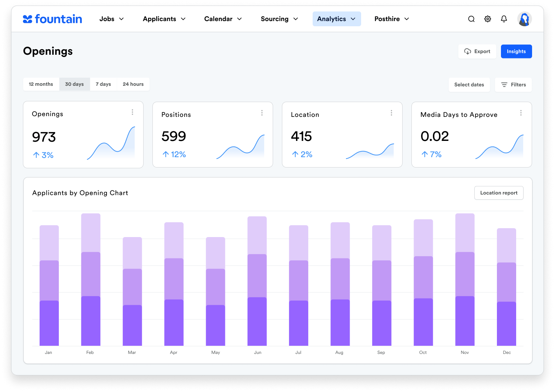This screenshot has height=392, width=555.
Task: Open notifications bell icon
Action: click(x=504, y=19)
